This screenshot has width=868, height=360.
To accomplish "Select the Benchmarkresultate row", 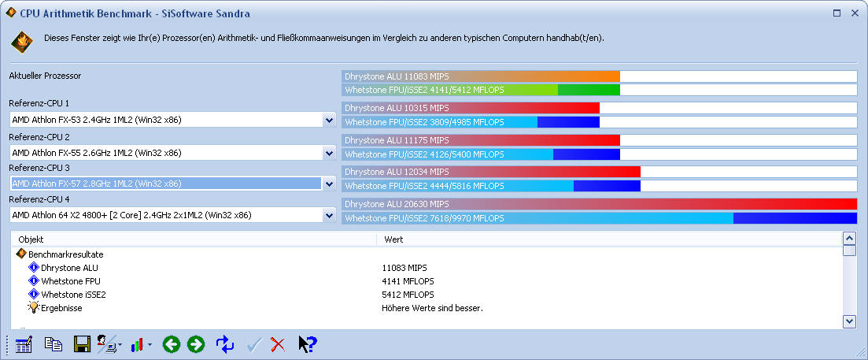I will point(427,254).
